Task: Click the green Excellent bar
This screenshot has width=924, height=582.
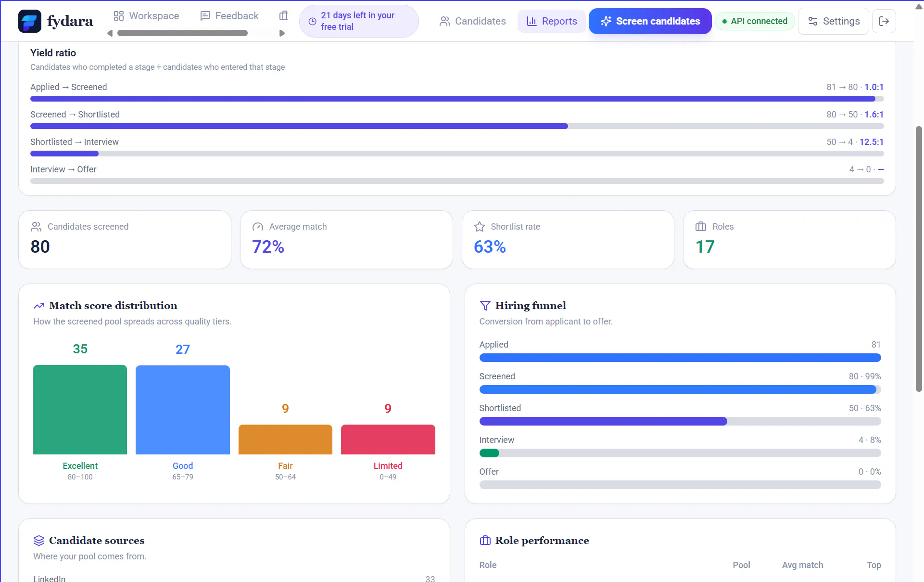Action: 80,410
